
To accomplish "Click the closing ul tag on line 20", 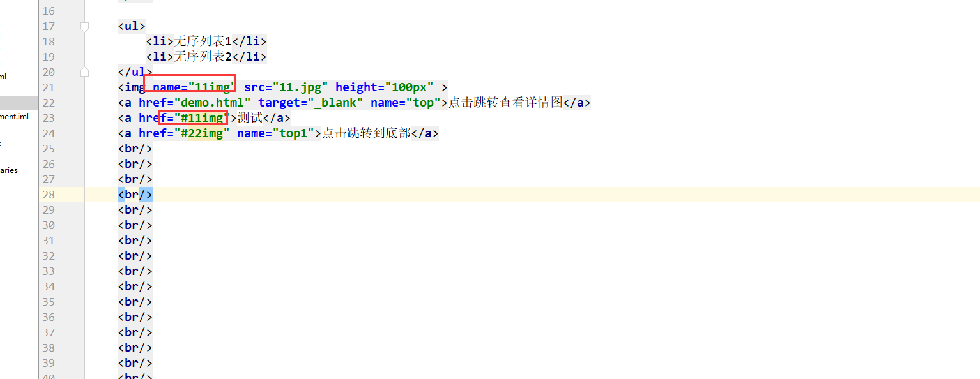I will point(135,72).
